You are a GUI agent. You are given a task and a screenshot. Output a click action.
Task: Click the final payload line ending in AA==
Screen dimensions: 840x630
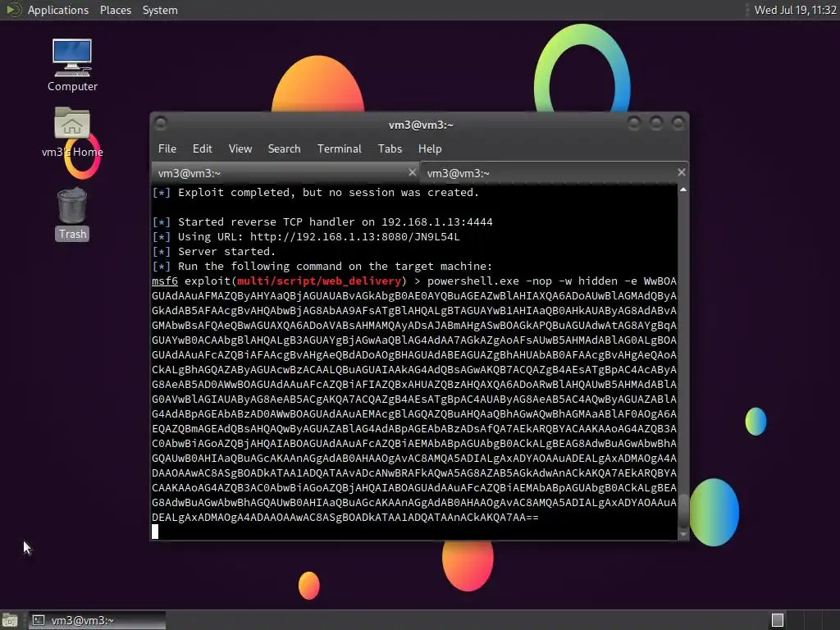345,517
